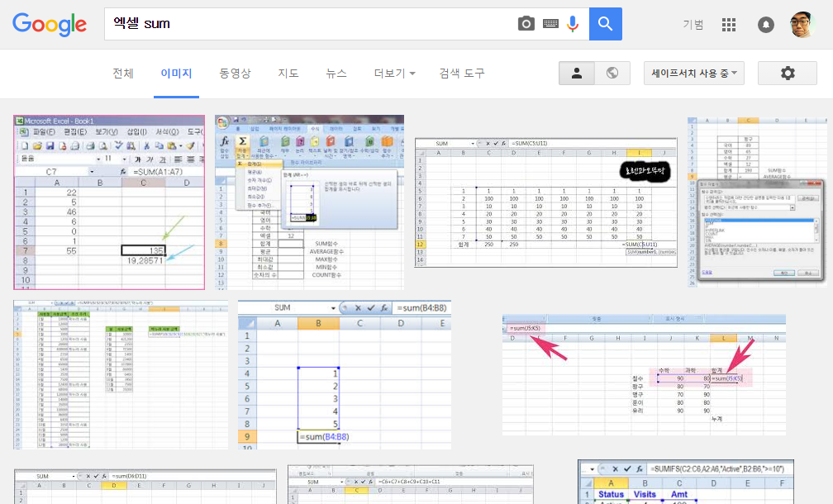Open settings gear menu

pos(788,74)
